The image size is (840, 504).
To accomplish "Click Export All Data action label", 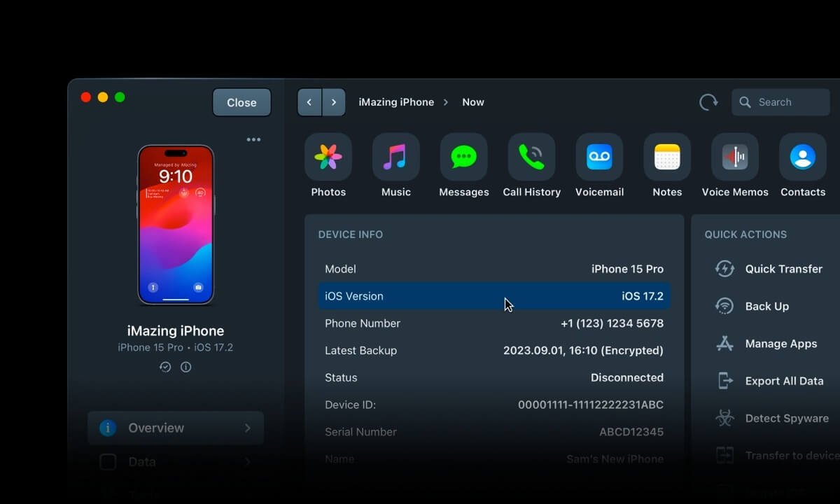I will click(784, 381).
